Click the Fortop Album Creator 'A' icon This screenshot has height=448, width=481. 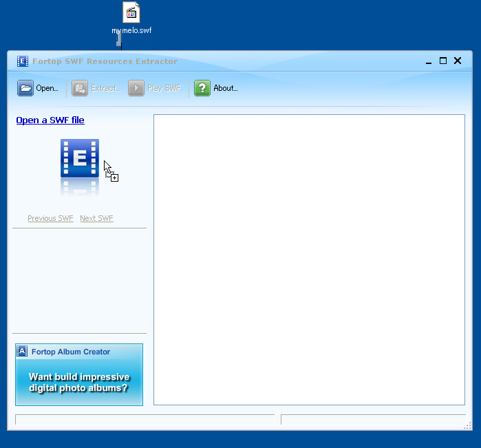pos(22,351)
